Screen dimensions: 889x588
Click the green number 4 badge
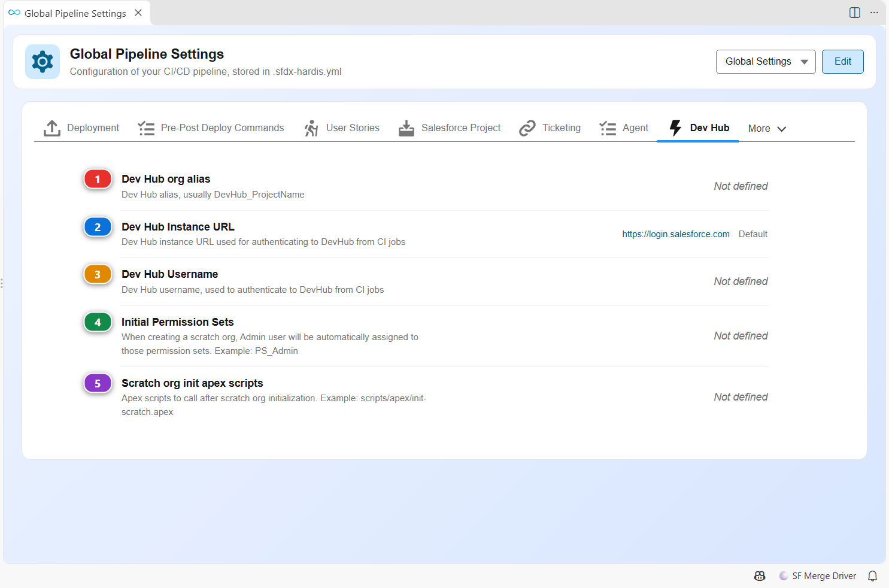(98, 322)
